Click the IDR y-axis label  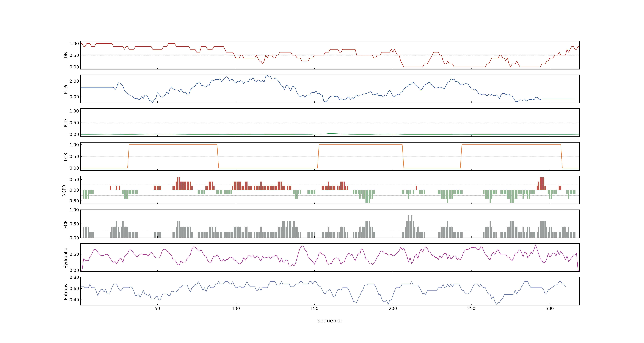click(x=66, y=55)
